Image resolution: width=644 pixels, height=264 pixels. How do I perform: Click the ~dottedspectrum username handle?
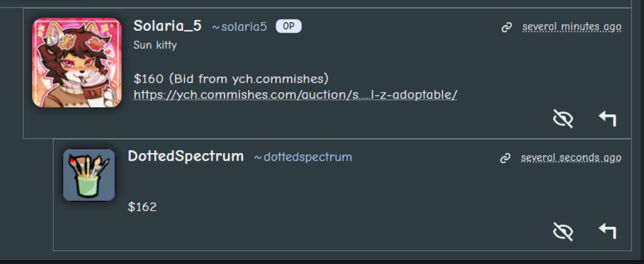[x=303, y=157]
